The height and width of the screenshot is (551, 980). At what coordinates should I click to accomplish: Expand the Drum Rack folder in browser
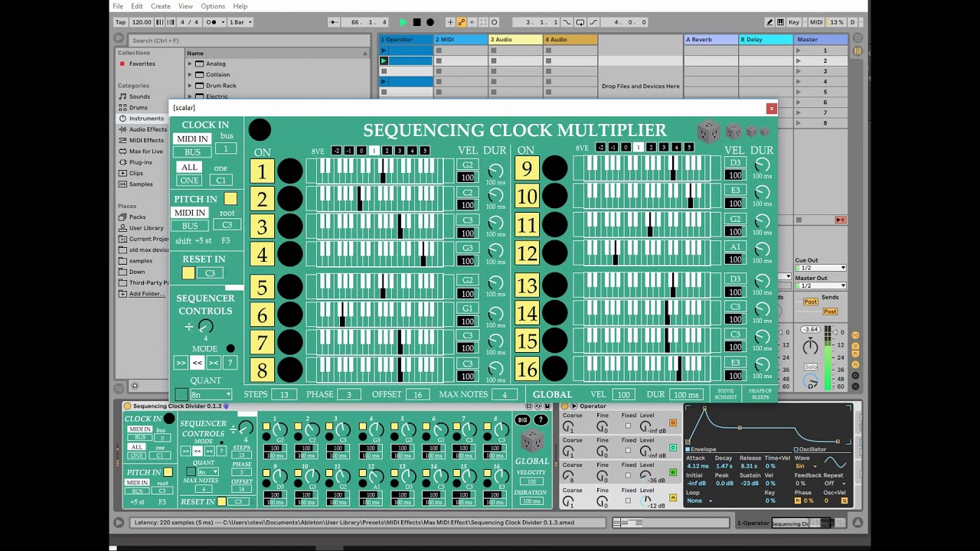pyautogui.click(x=190, y=86)
